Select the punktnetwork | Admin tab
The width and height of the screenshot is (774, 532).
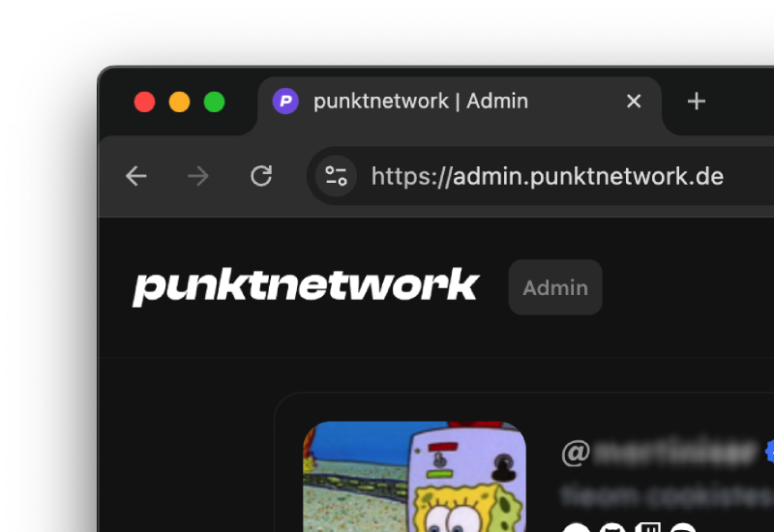[x=459, y=104]
